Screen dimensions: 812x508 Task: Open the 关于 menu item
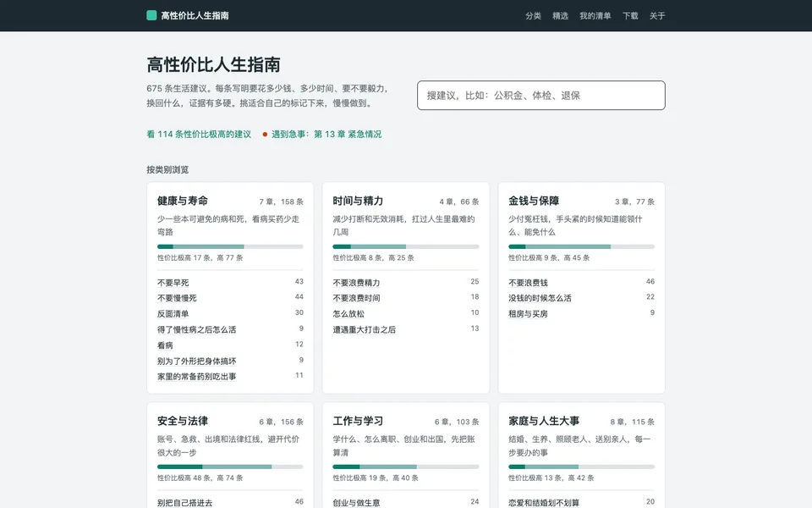click(x=657, y=16)
